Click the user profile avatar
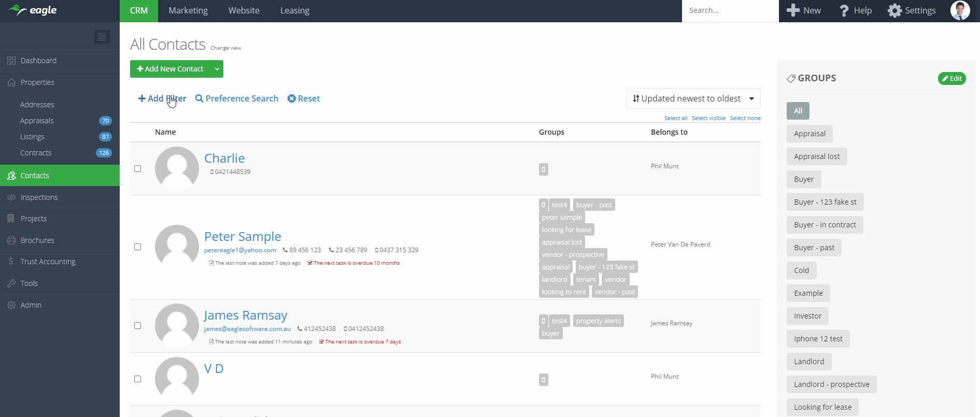Viewport: 980px width, 417px height. [x=960, y=10]
